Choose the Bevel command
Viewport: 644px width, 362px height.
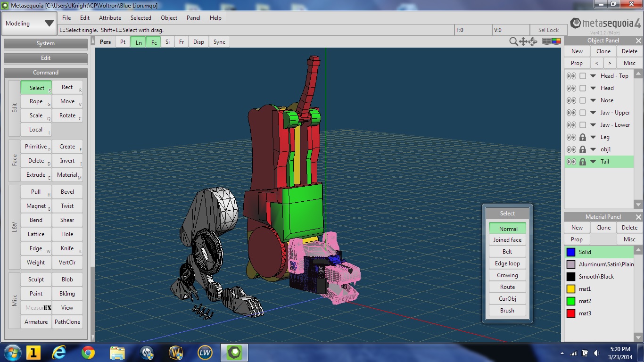click(x=67, y=192)
